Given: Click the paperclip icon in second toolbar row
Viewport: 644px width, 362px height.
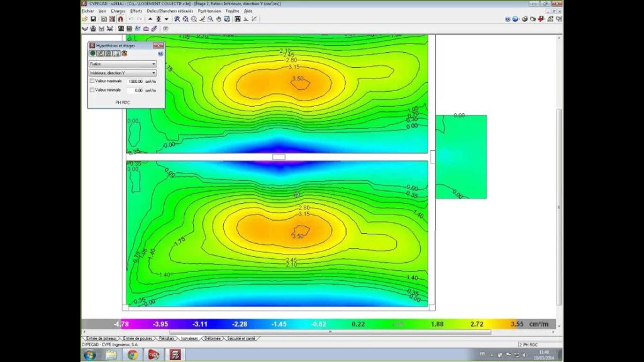Looking at the screenshot, I should pos(154,28).
